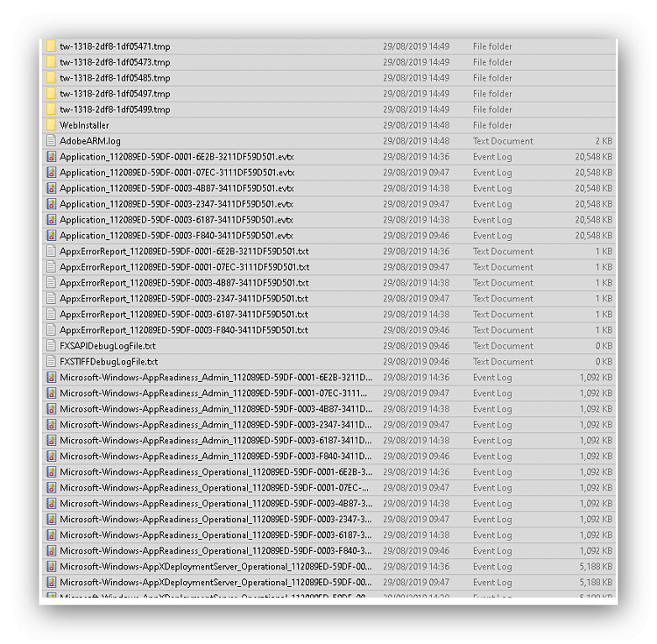Select Microsoft-Windows-AppReadiness_Admin_112089ED-59DF-0003-2347-3411D... name

pos(215,425)
